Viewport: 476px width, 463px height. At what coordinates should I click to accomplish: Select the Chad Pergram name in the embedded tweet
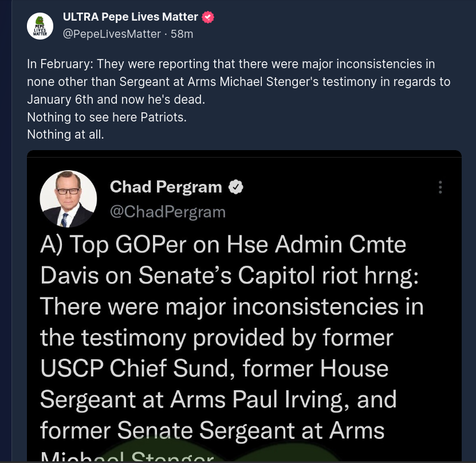[x=166, y=187]
